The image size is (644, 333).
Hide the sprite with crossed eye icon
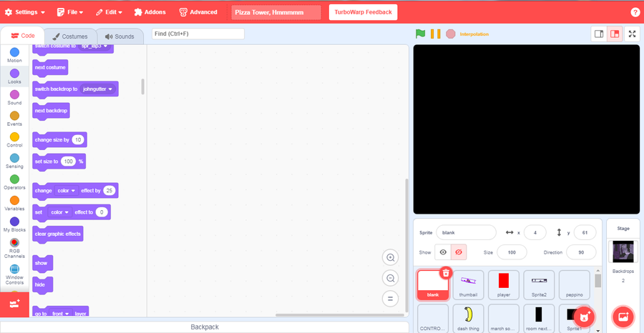click(459, 252)
